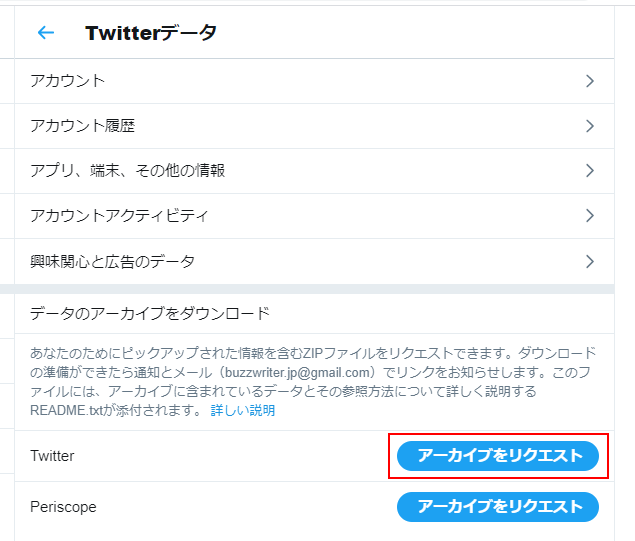
Task: Click the buzzwriter.jp@gmail.com email text
Action: pos(283,372)
